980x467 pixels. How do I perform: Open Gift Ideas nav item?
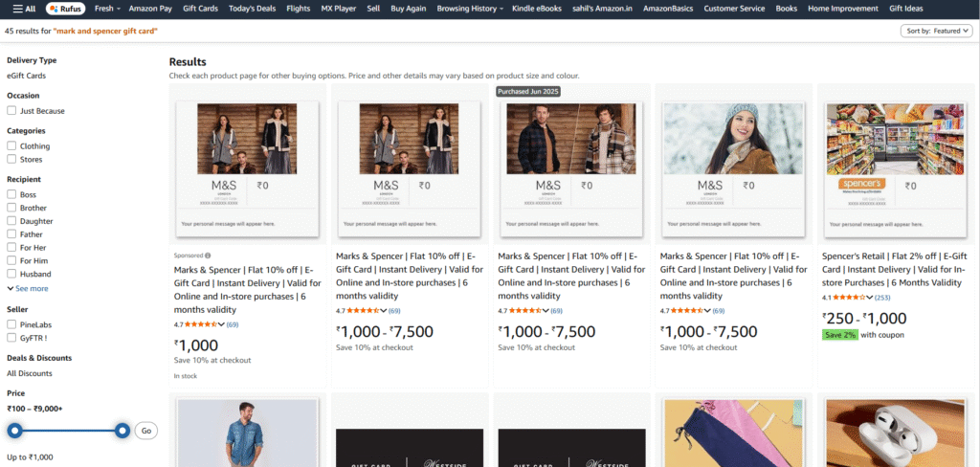[905, 9]
